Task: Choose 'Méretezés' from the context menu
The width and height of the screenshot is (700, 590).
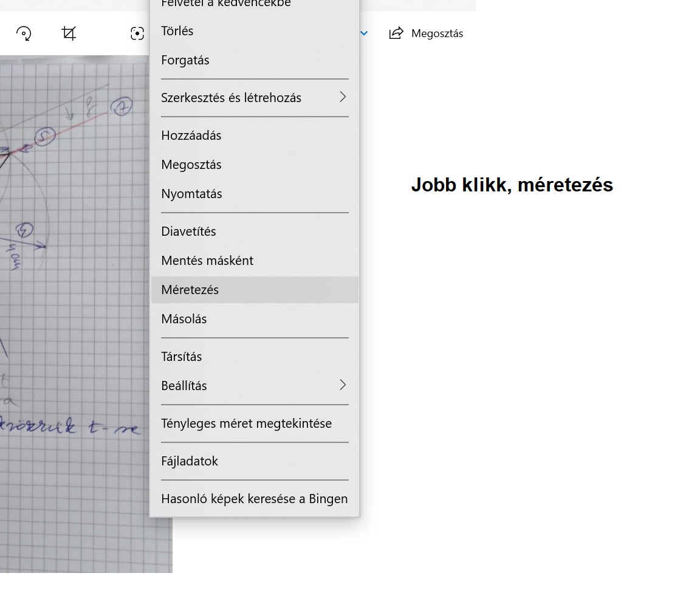Action: pyautogui.click(x=190, y=290)
